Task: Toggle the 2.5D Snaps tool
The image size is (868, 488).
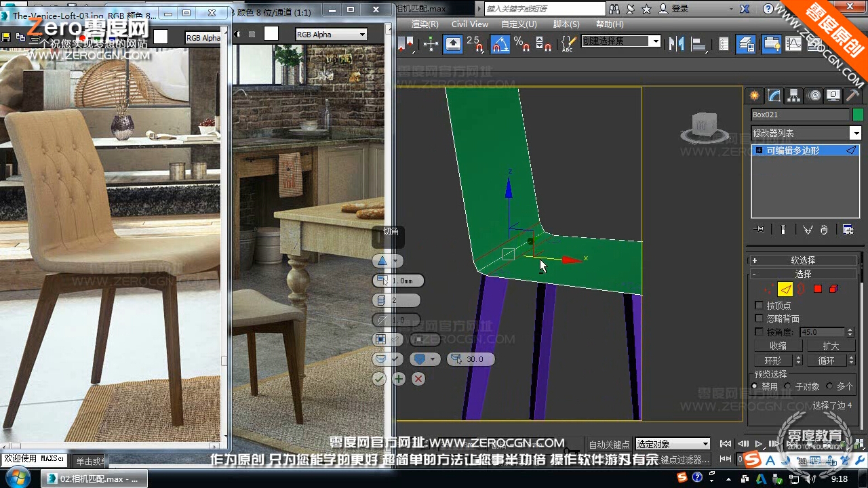Action: (476, 44)
